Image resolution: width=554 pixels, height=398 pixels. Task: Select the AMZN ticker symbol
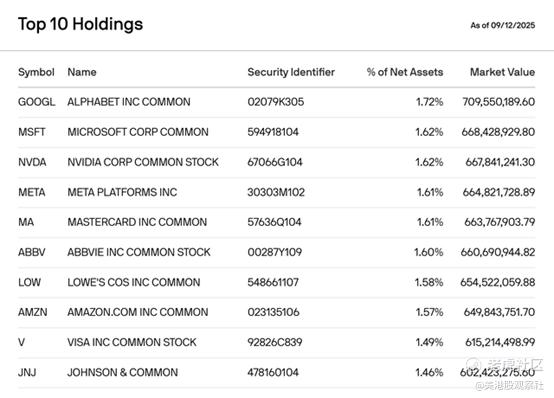click(x=33, y=312)
